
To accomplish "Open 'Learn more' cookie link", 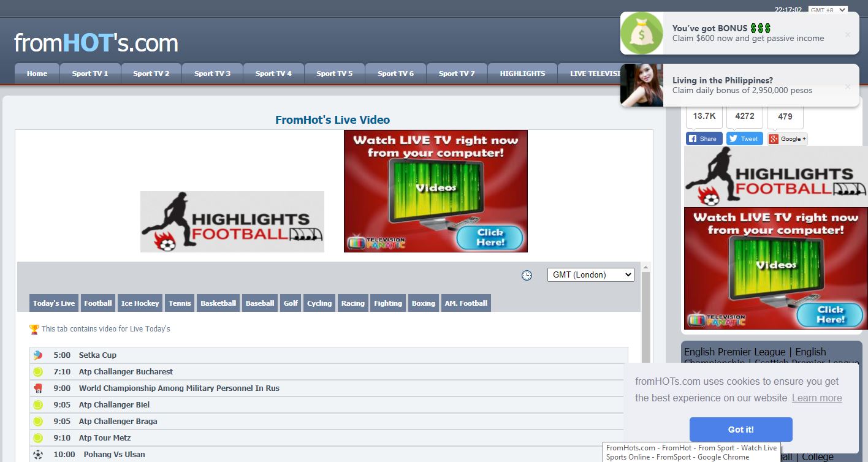I will 817,398.
